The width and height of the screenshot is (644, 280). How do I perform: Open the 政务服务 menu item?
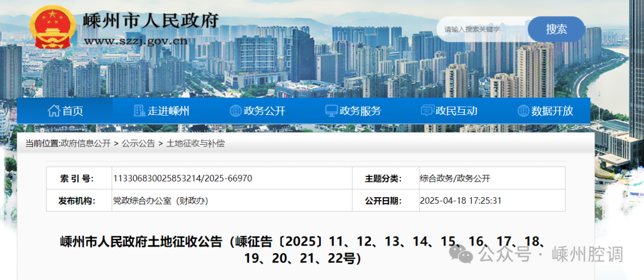click(353, 110)
